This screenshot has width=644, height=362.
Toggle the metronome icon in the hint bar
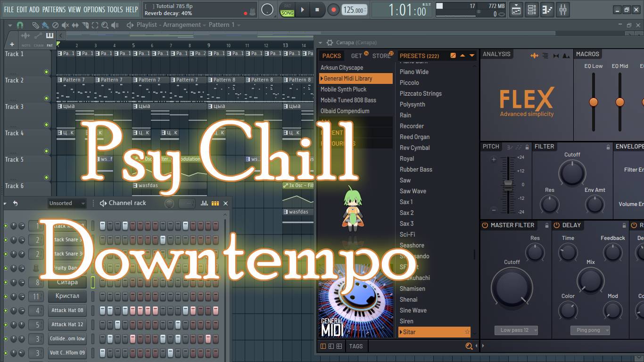[252, 11]
